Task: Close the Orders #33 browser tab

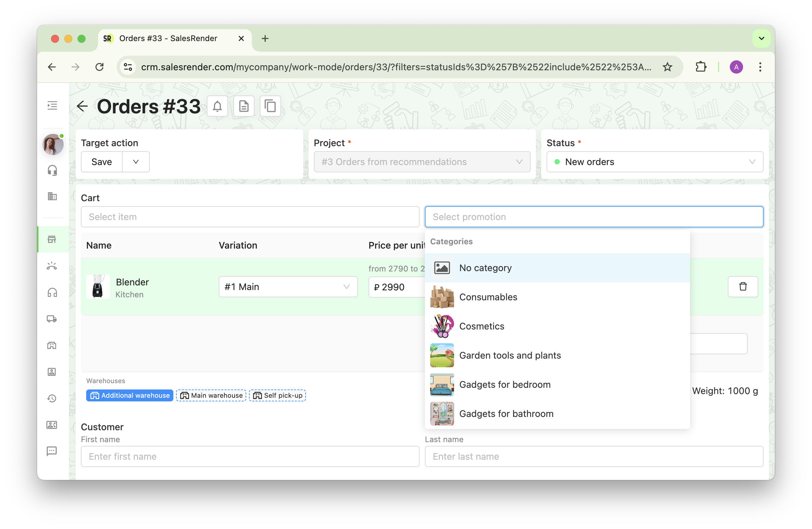Action: pyautogui.click(x=241, y=38)
